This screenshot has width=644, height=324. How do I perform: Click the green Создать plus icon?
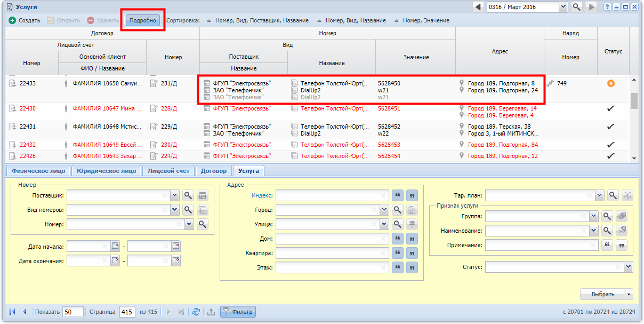[x=12, y=20]
